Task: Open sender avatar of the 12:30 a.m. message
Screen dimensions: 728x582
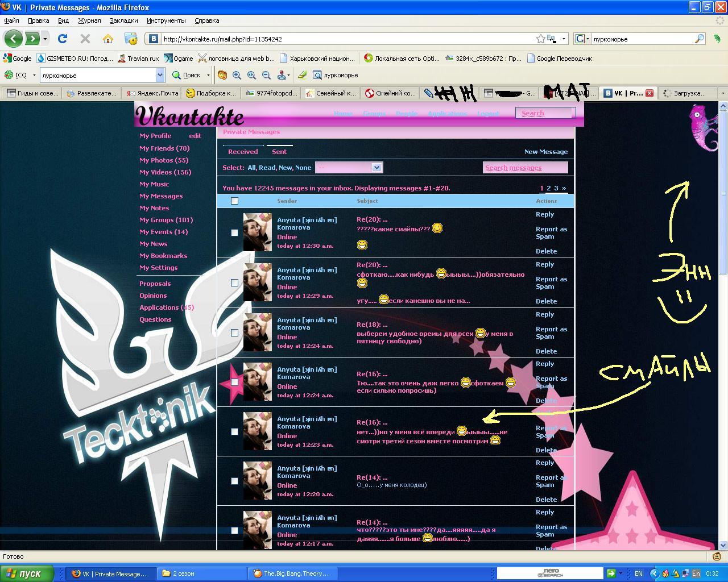Action: 258,232
